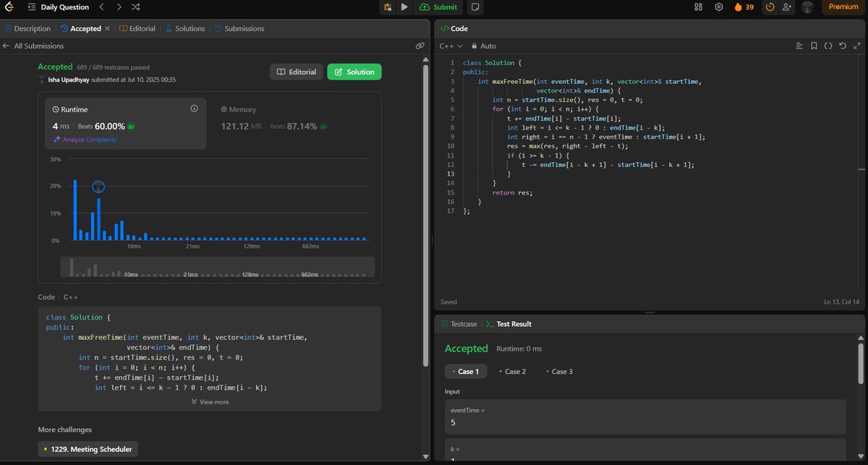
Task: Open the C++ language dropdown
Action: [447, 45]
